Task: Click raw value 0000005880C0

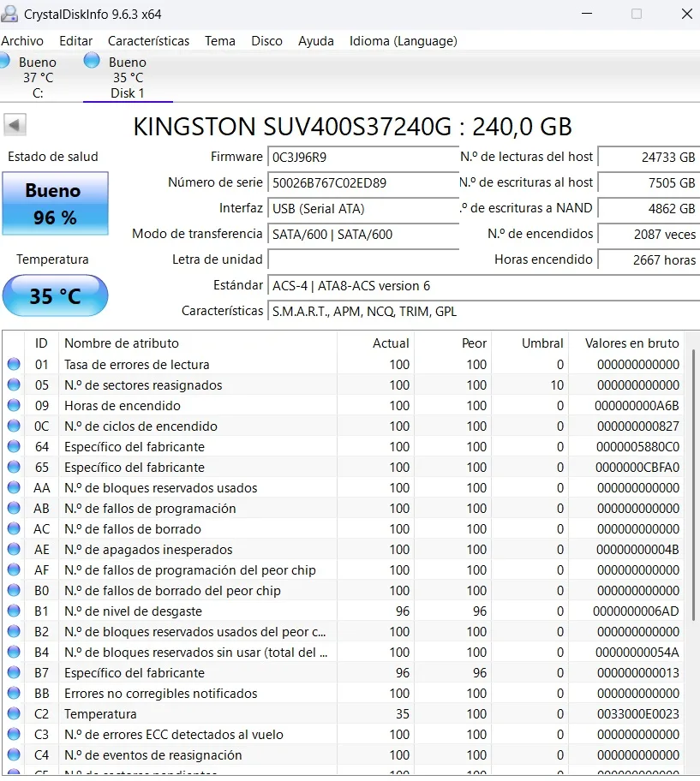Action: (637, 447)
